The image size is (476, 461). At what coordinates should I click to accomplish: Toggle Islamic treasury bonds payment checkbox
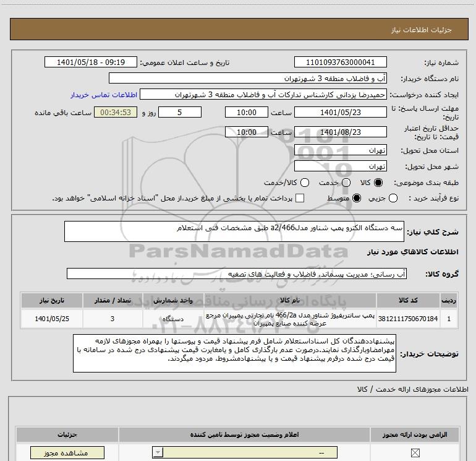pos(300,198)
